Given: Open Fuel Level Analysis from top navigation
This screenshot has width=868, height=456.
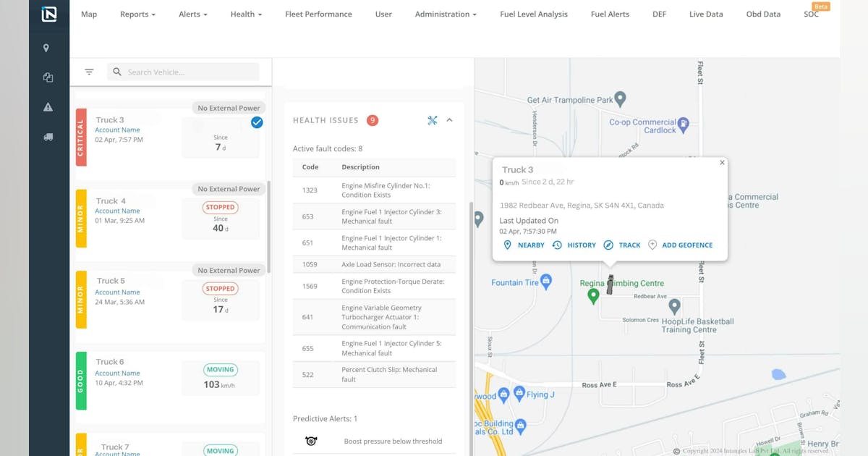Looking at the screenshot, I should coord(533,14).
